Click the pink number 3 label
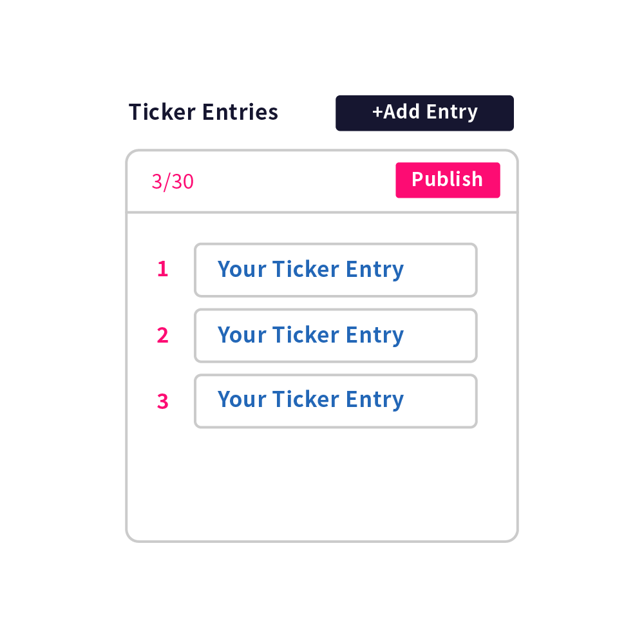This screenshot has width=644, height=644. point(162,402)
